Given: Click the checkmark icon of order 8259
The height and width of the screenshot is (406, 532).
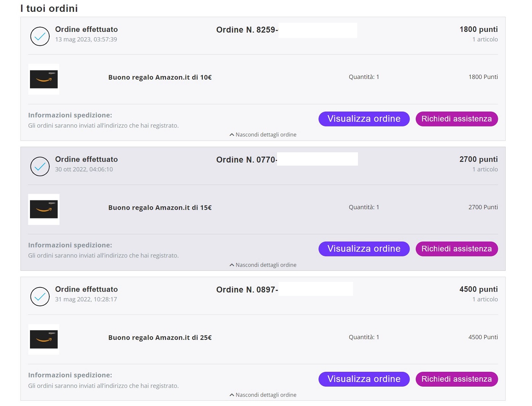Looking at the screenshot, I should 40,36.
